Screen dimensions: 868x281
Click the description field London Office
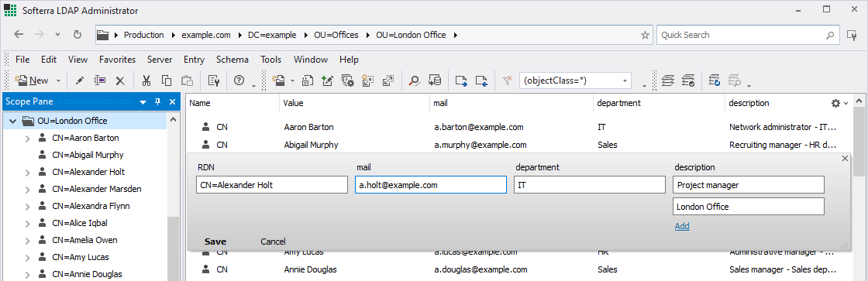pos(749,207)
